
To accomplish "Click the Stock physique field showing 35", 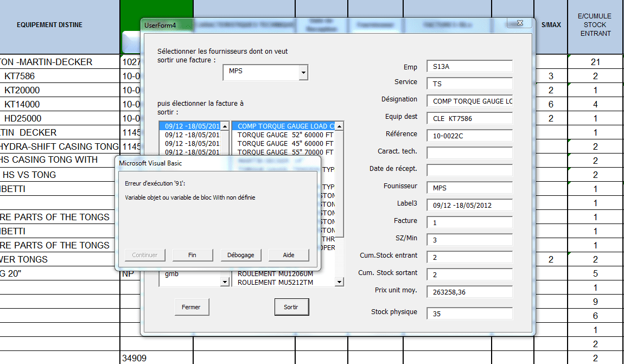I will (x=469, y=314).
